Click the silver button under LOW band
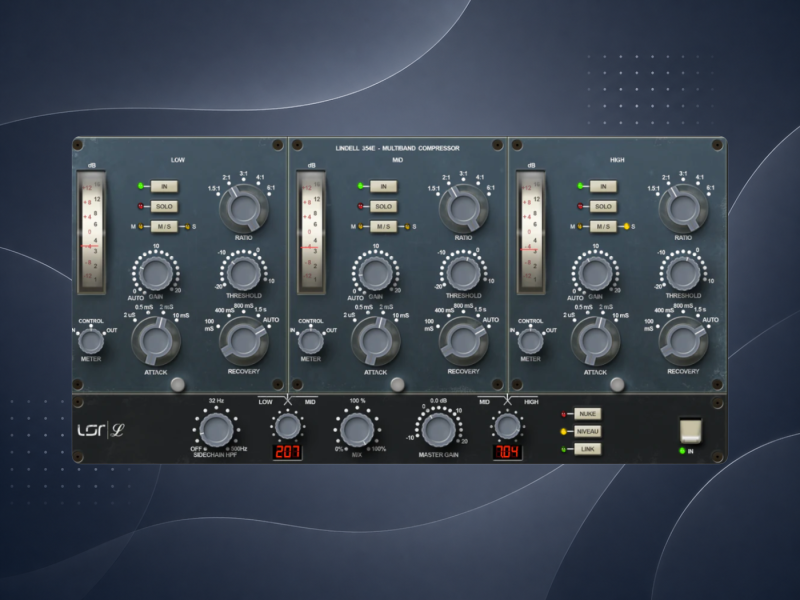The image size is (800, 600). tap(178, 384)
